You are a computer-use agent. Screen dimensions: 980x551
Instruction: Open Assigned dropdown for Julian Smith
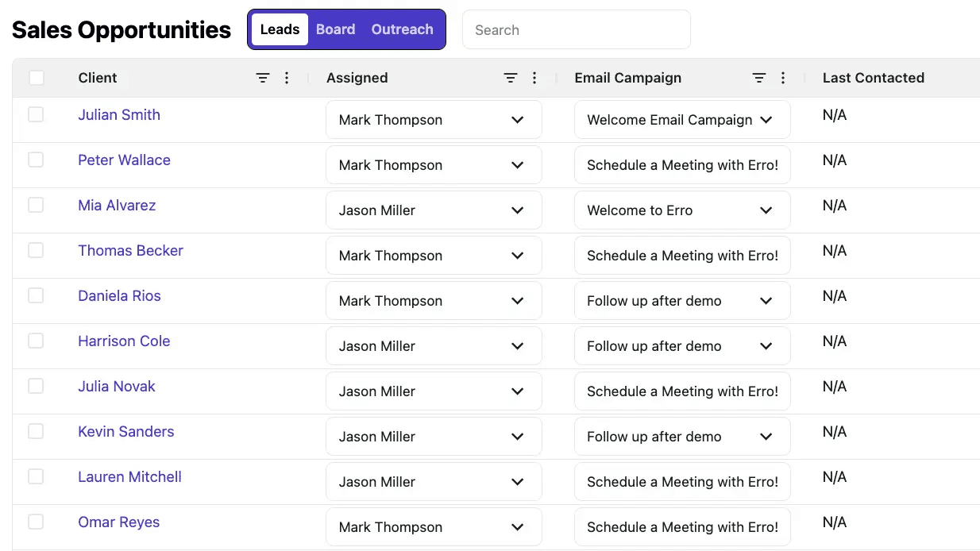[434, 120]
